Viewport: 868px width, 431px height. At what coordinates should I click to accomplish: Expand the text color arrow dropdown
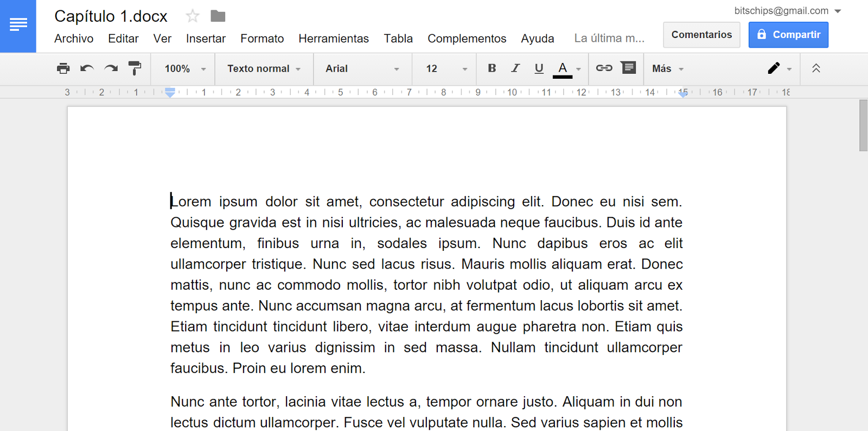pos(579,69)
